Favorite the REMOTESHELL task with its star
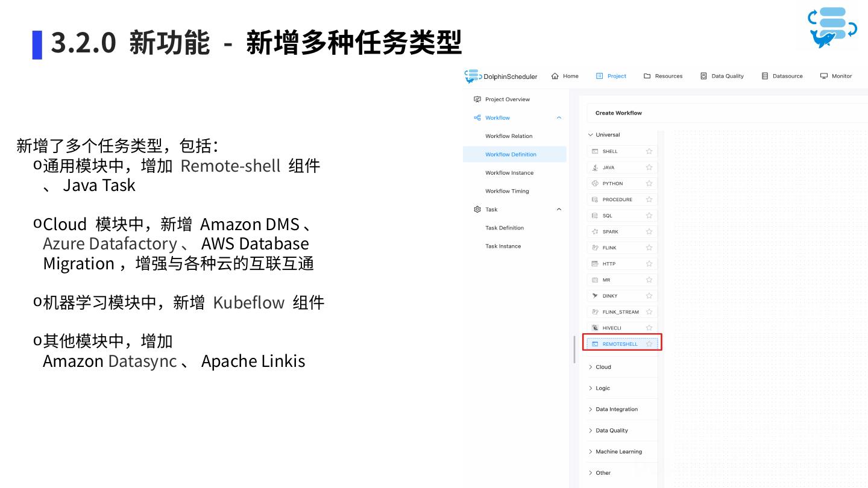Screen dimensions: 868x488 tap(649, 344)
